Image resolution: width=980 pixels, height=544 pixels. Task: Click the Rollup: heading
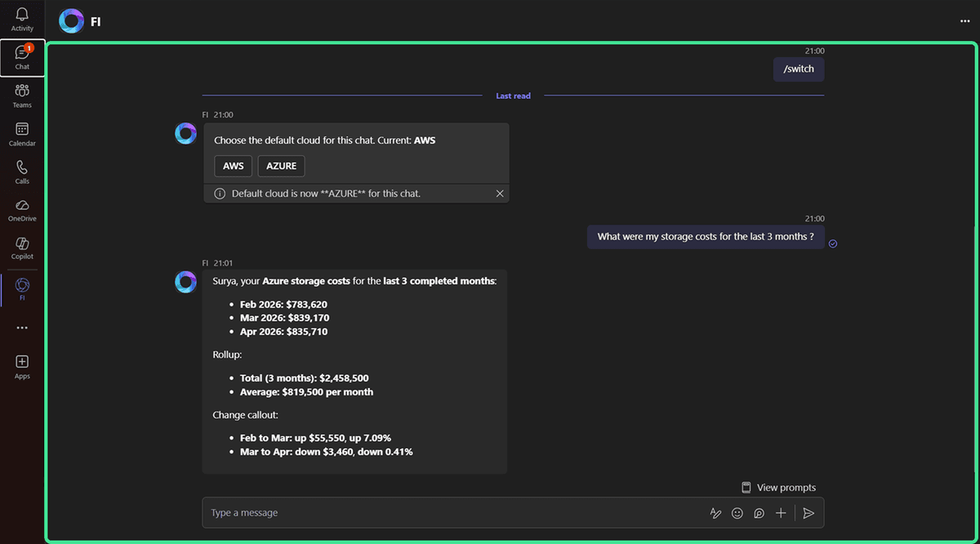228,355
